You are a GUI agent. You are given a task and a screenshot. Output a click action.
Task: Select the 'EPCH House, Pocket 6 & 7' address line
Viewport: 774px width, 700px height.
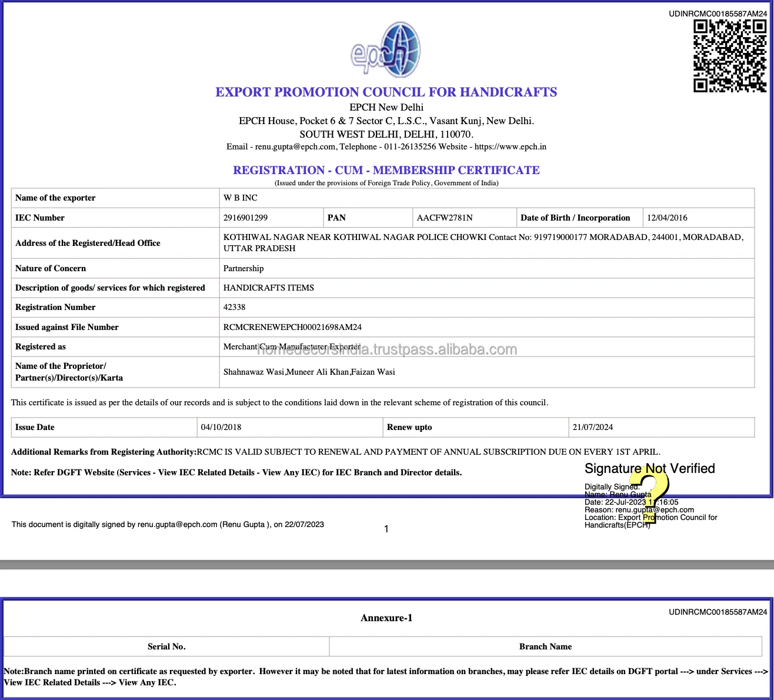coord(386,121)
